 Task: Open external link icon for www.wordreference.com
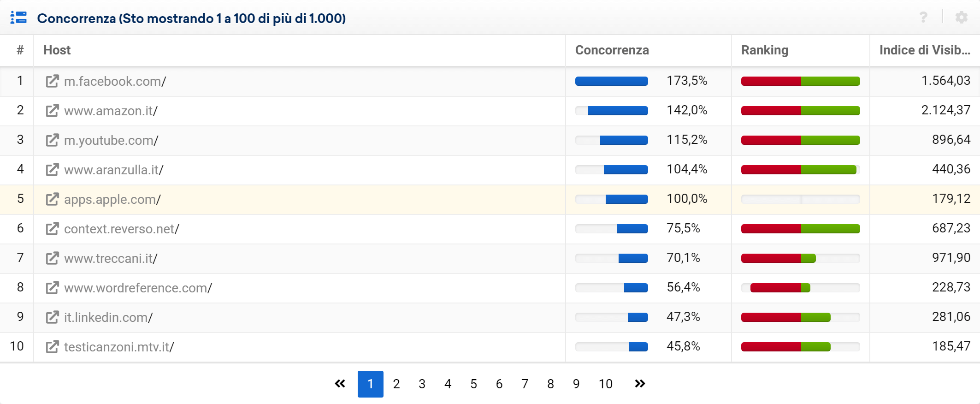pos(52,288)
